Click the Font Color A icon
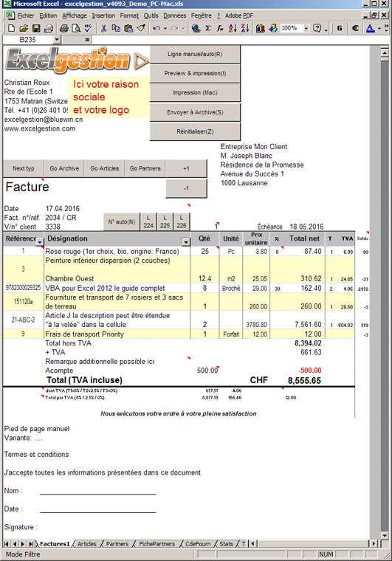Screen dimensions: 392x561 (370, 28)
